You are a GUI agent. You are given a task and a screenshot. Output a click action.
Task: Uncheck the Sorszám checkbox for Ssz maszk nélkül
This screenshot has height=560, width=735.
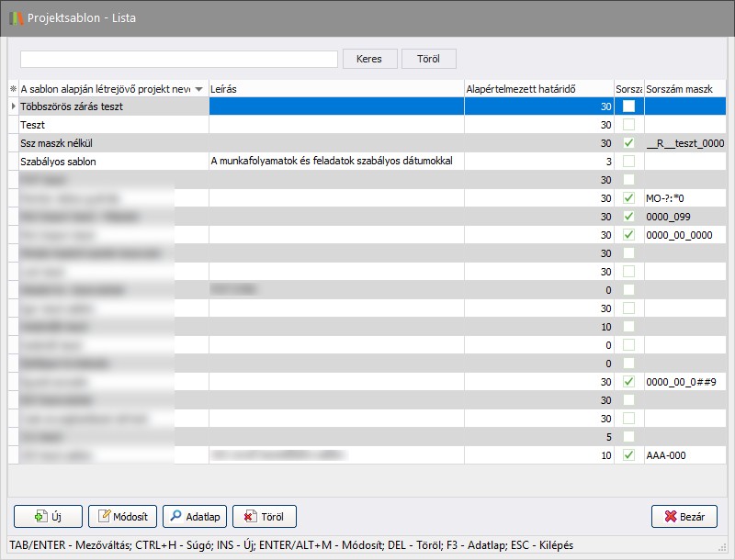(628, 143)
